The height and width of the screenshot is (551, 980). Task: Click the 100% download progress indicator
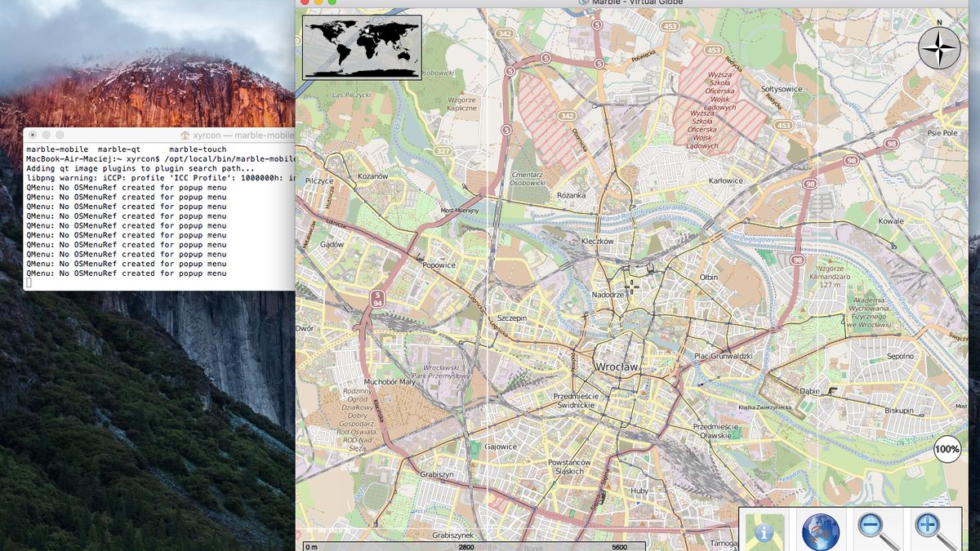click(947, 449)
